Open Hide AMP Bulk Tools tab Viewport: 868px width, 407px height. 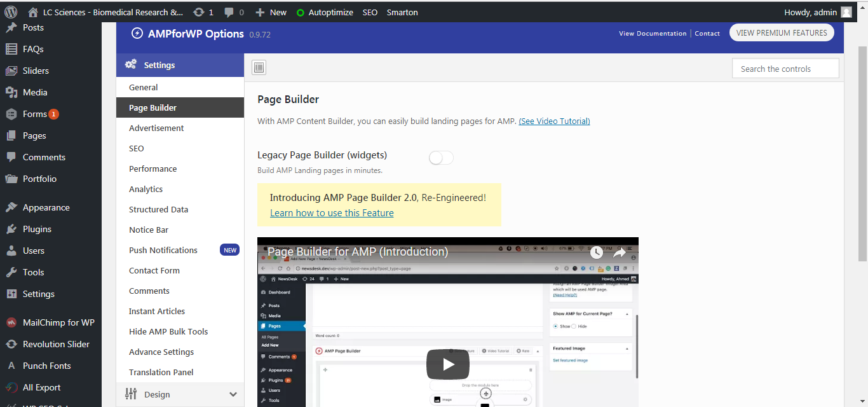point(180,331)
